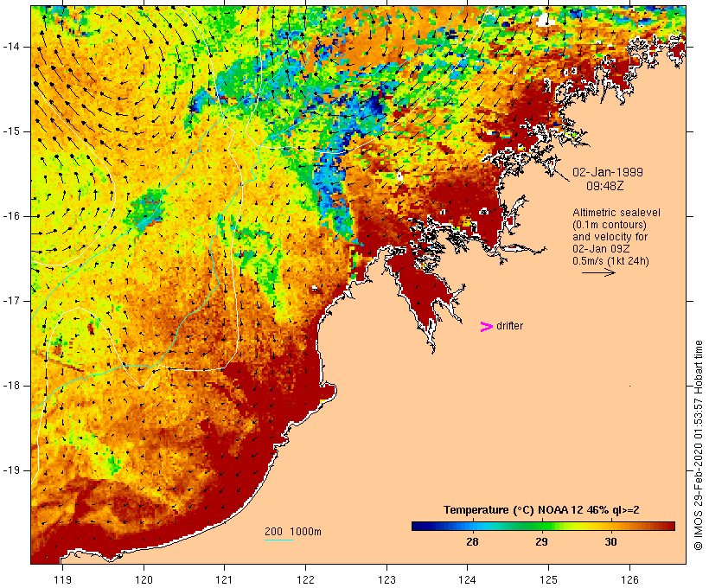Click the longitude axis label 126
This screenshot has height=588, width=709.
point(629,579)
